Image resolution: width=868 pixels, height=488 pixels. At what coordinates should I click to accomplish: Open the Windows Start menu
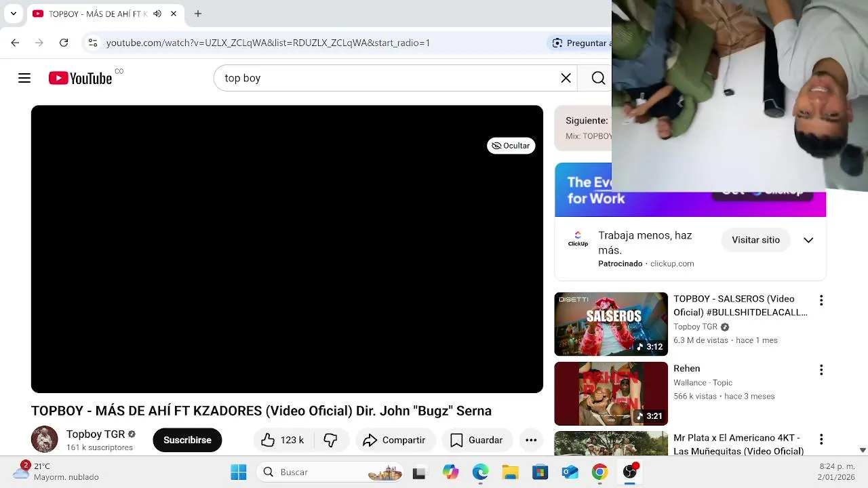pyautogui.click(x=239, y=472)
